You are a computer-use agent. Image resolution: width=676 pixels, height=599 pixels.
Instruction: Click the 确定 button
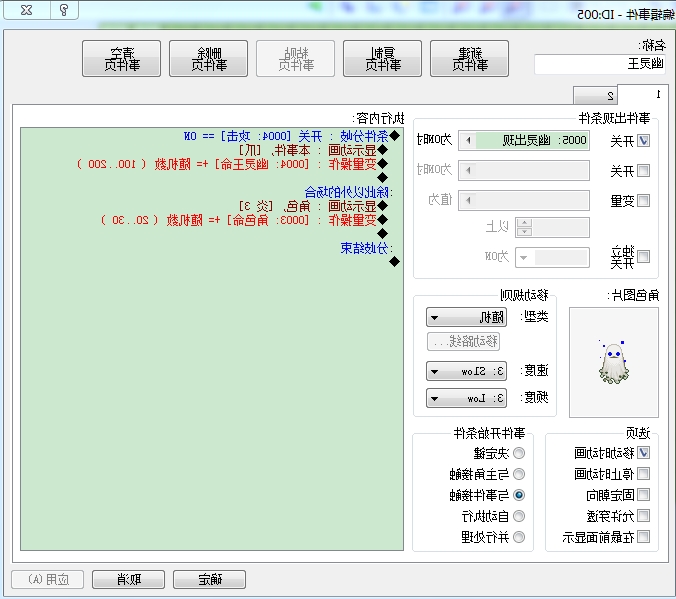click(x=210, y=579)
